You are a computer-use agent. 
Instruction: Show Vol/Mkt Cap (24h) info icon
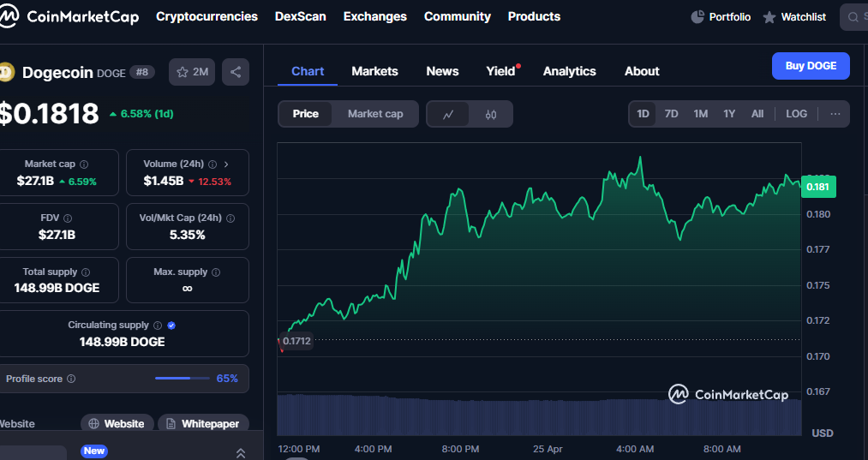pos(230,218)
